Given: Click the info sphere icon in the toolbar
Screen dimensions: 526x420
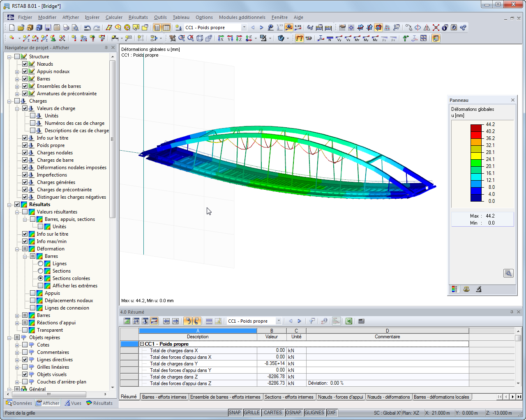Looking at the screenshot, I should [445, 28].
